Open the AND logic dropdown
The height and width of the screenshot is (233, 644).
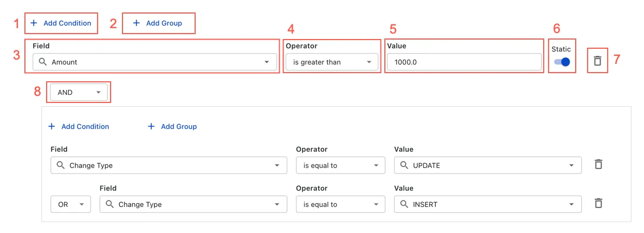tap(79, 92)
